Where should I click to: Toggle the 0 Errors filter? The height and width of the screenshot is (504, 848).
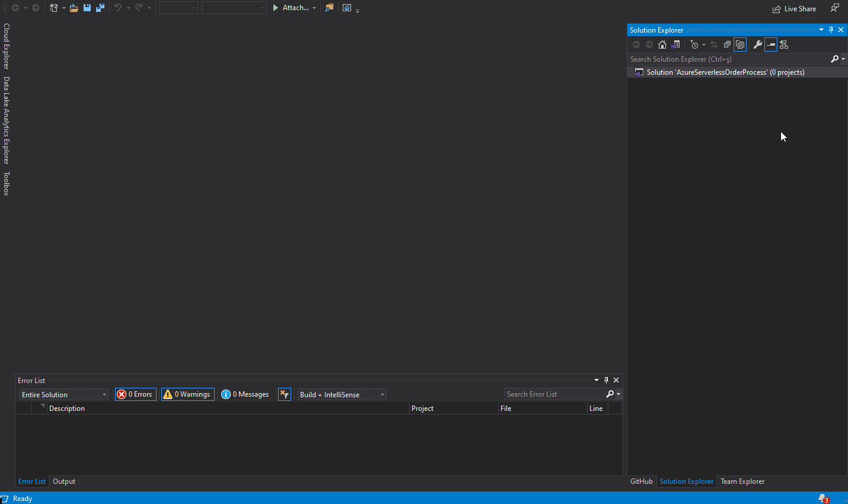136,394
